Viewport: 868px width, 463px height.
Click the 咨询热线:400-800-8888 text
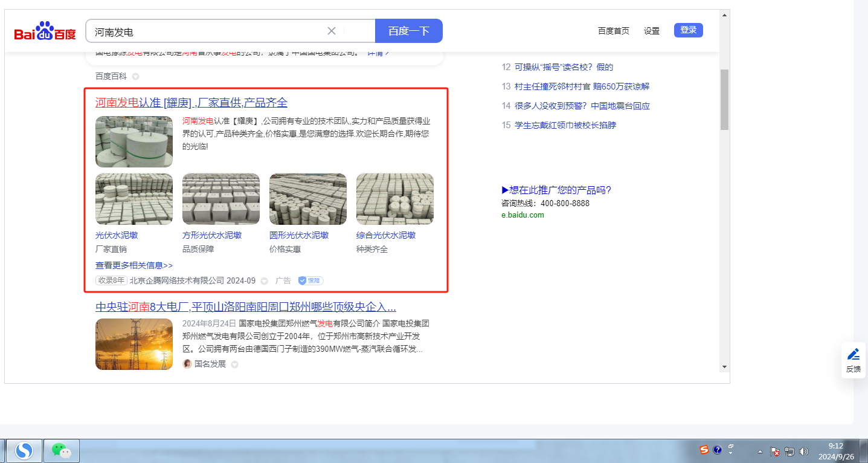(545, 203)
